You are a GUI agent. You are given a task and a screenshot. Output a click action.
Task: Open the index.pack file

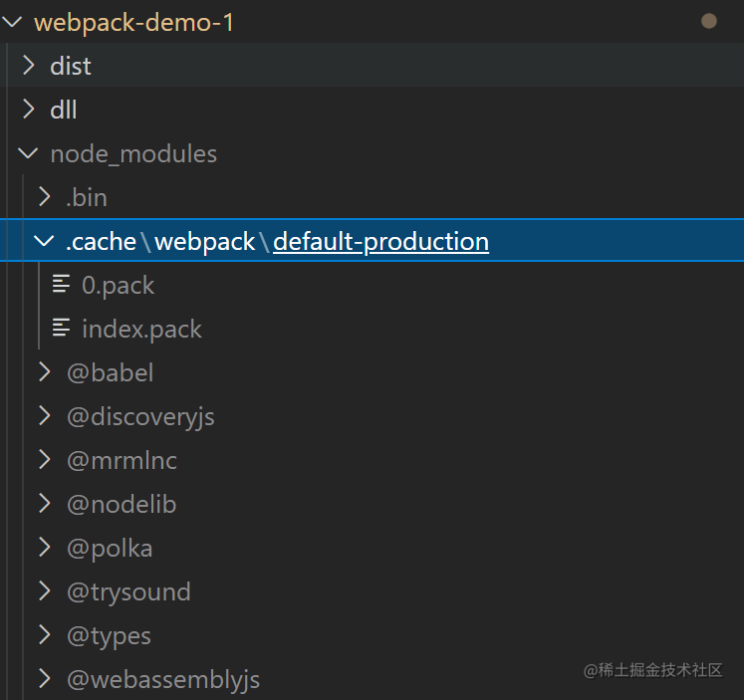[141, 330]
